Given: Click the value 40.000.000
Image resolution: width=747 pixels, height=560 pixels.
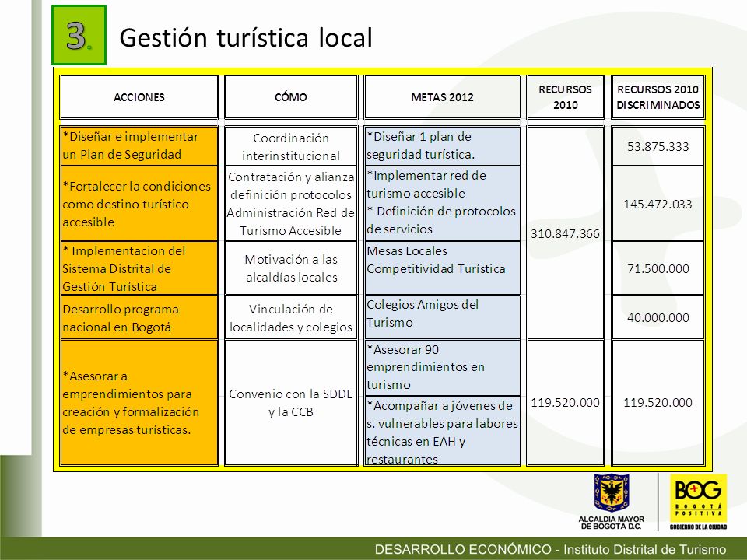Looking at the screenshot, I should coord(658,317).
